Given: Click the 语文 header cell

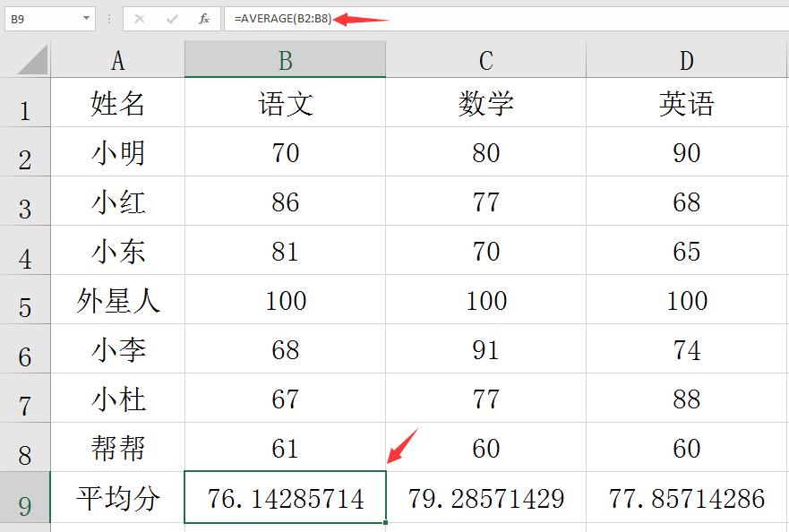Looking at the screenshot, I should (x=285, y=103).
